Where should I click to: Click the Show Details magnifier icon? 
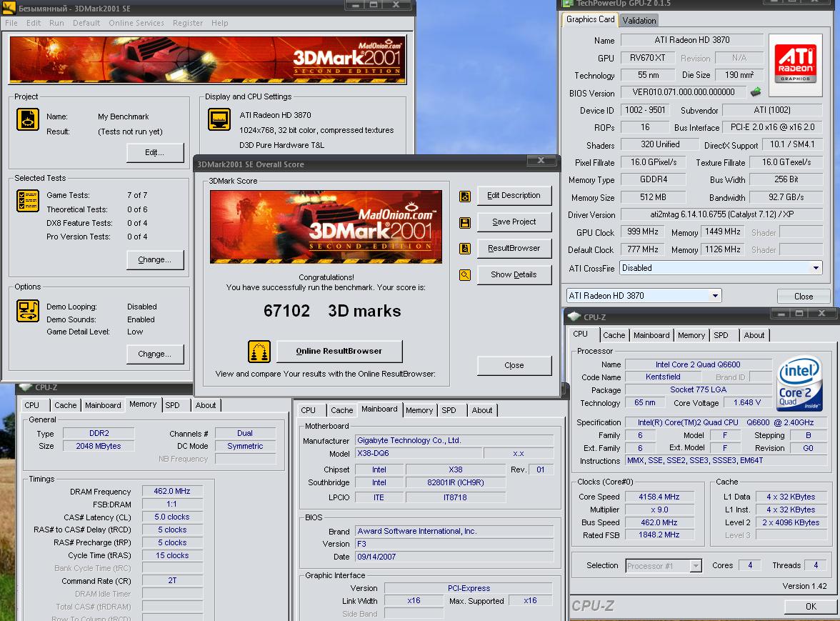pyautogui.click(x=465, y=275)
